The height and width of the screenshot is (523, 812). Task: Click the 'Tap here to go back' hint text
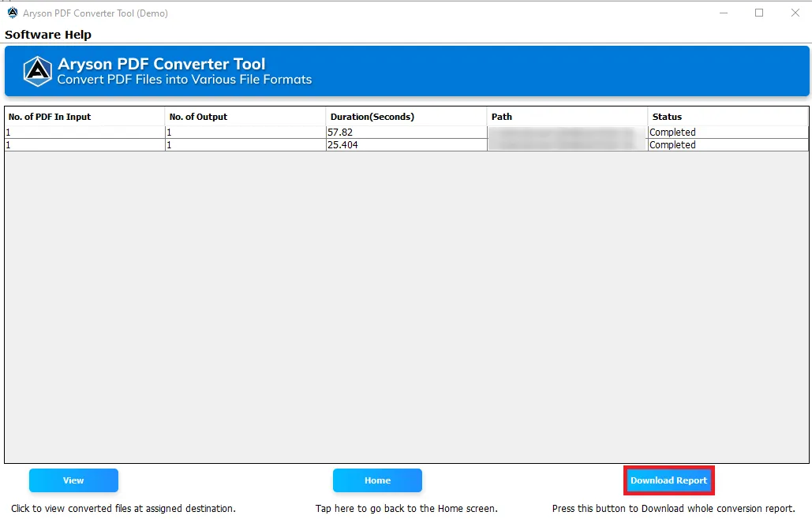(x=406, y=509)
